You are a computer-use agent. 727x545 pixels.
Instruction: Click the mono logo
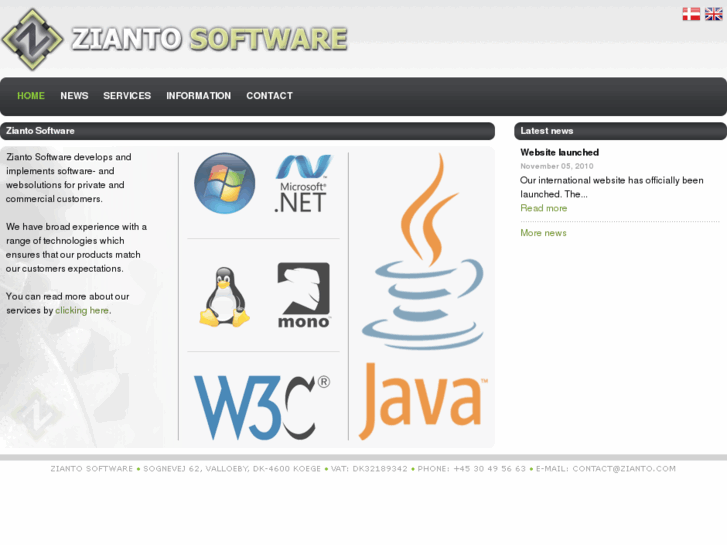click(304, 295)
